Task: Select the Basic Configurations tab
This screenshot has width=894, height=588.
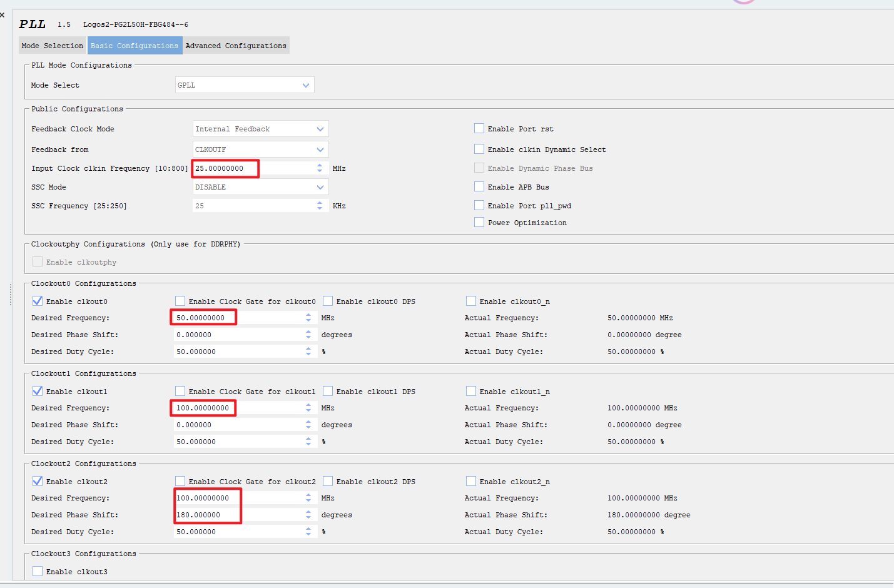Action: (135, 45)
